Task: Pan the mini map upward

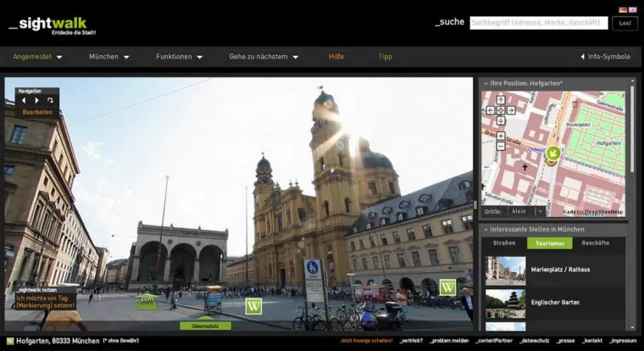Action: click(501, 101)
